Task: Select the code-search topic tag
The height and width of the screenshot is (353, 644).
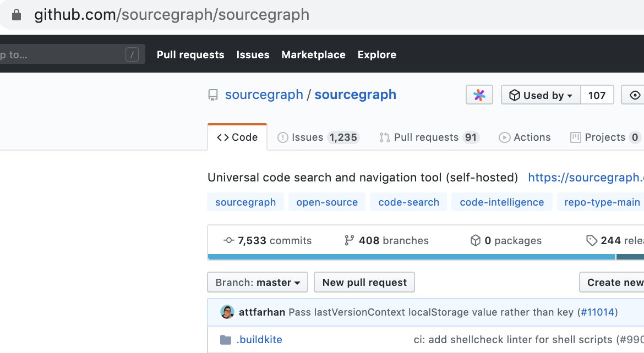Action: pos(409,202)
